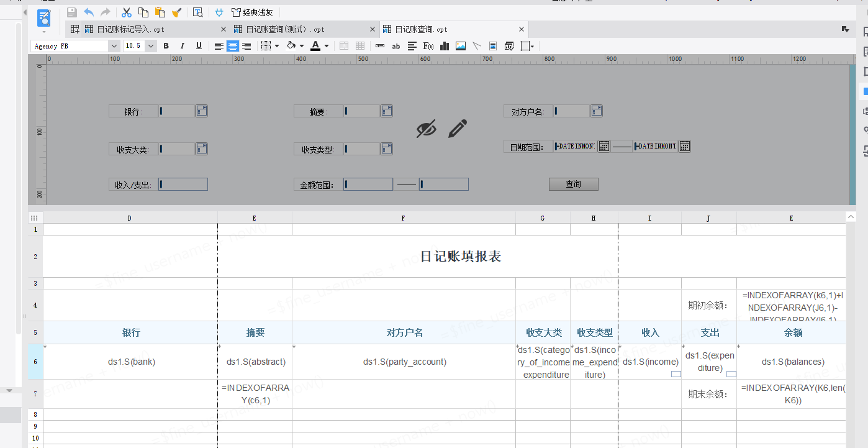
Task: Click the 收入/支出 input field
Action: [183, 185]
